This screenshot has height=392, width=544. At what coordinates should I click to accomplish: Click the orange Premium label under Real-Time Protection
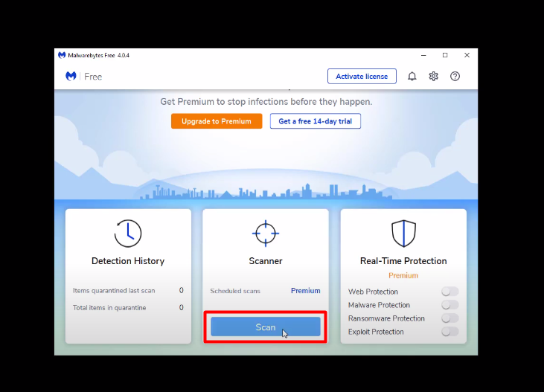tap(403, 275)
